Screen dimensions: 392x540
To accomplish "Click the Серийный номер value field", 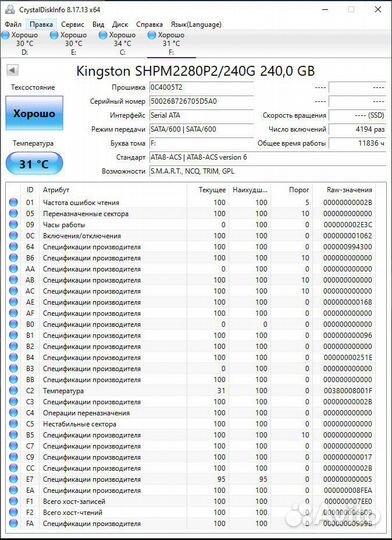I will pyautogui.click(x=201, y=102).
